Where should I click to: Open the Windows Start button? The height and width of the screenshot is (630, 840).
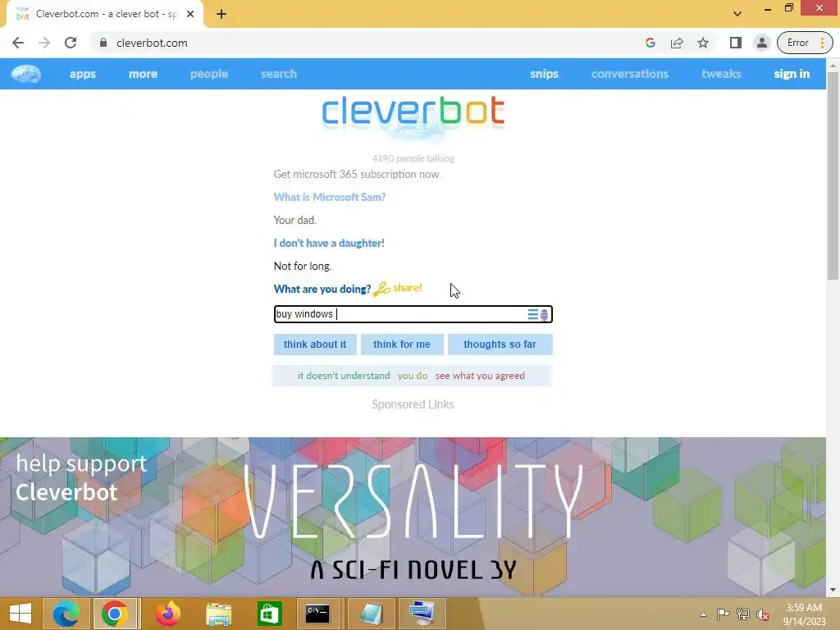click(x=21, y=614)
